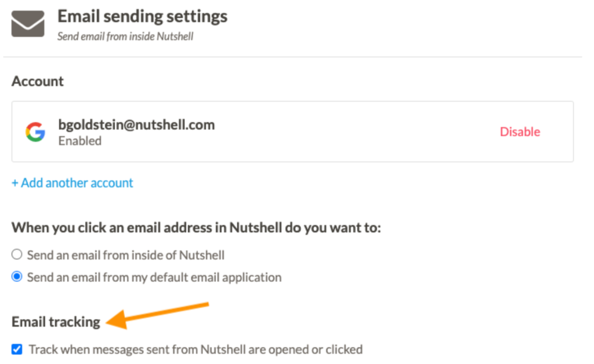The width and height of the screenshot is (594, 364).
Task: Disable the bgoldstein@nutshell.com account
Action: point(520,132)
